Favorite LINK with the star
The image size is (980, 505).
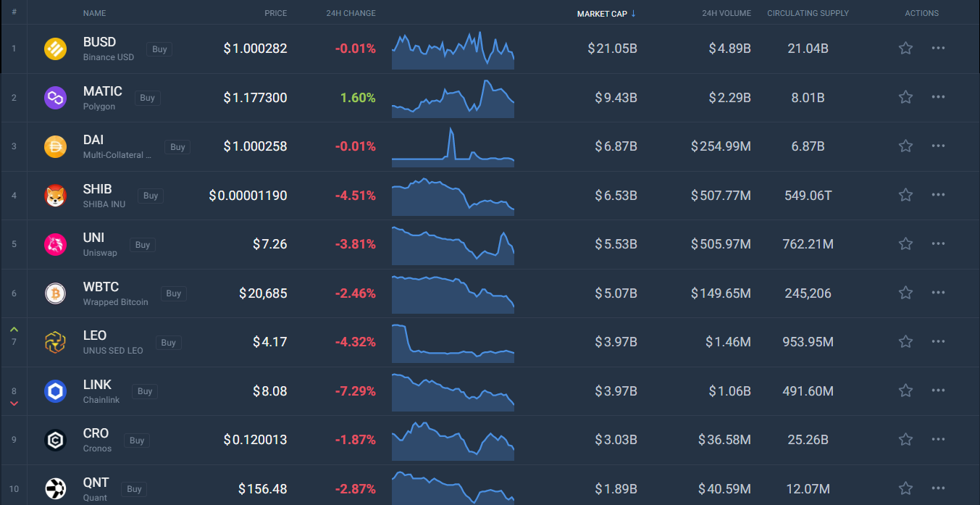click(x=905, y=391)
